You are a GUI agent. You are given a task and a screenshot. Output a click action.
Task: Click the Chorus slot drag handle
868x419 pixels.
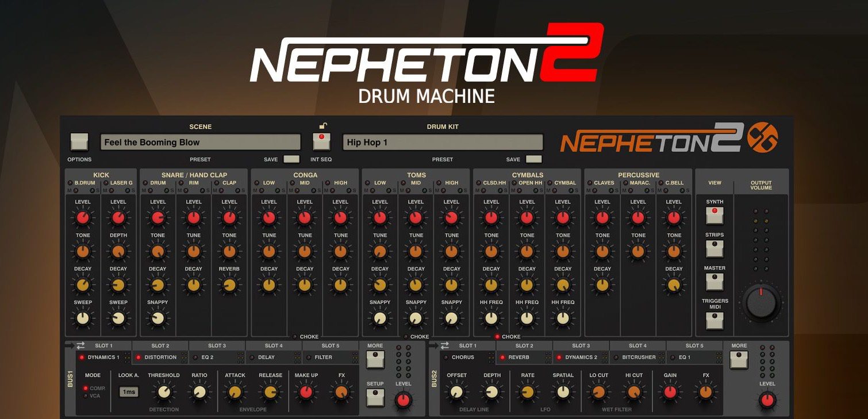click(491, 358)
